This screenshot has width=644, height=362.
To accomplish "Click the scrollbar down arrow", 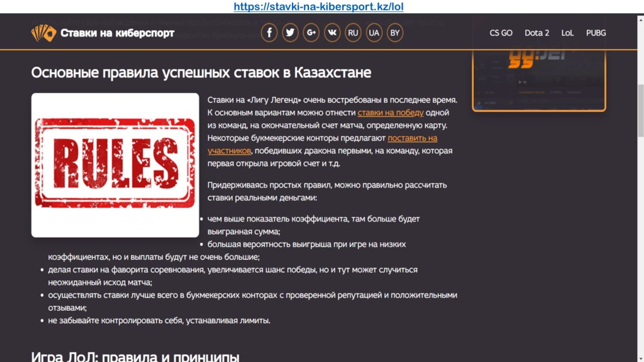I will pos(641,358).
